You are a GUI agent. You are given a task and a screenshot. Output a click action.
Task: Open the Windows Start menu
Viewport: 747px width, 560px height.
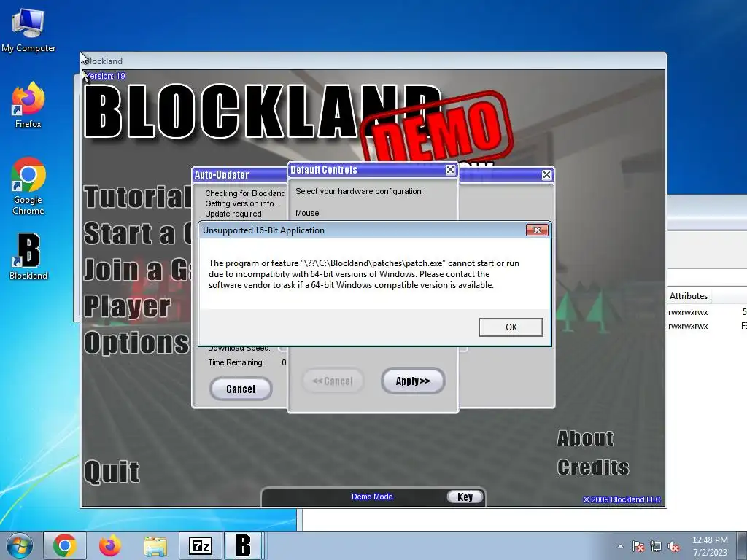pos(19,545)
